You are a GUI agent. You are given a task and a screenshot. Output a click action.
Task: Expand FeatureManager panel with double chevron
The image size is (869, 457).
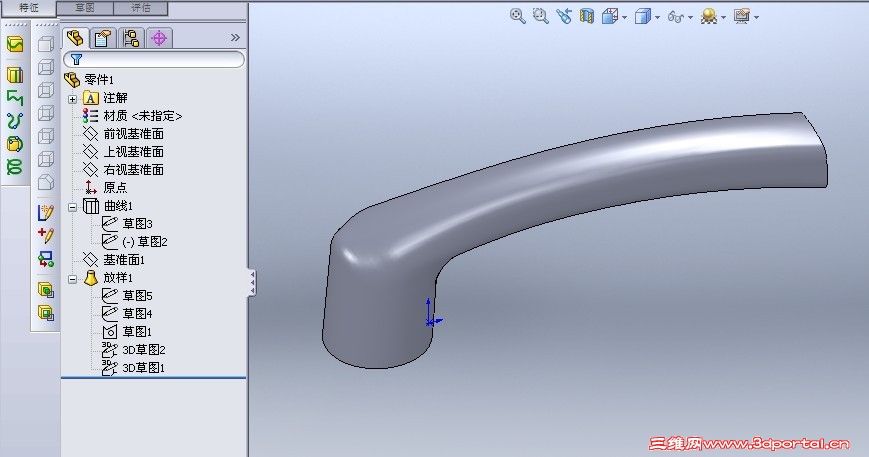tap(236, 38)
